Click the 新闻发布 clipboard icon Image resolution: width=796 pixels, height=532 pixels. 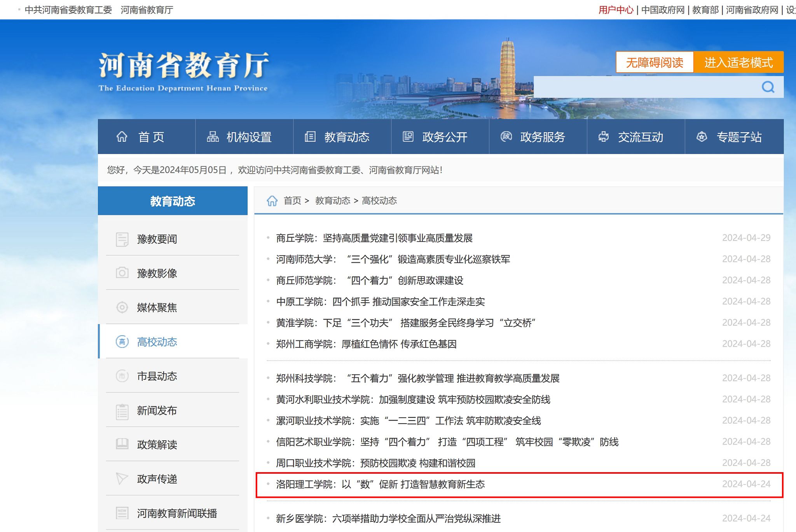[x=122, y=411]
